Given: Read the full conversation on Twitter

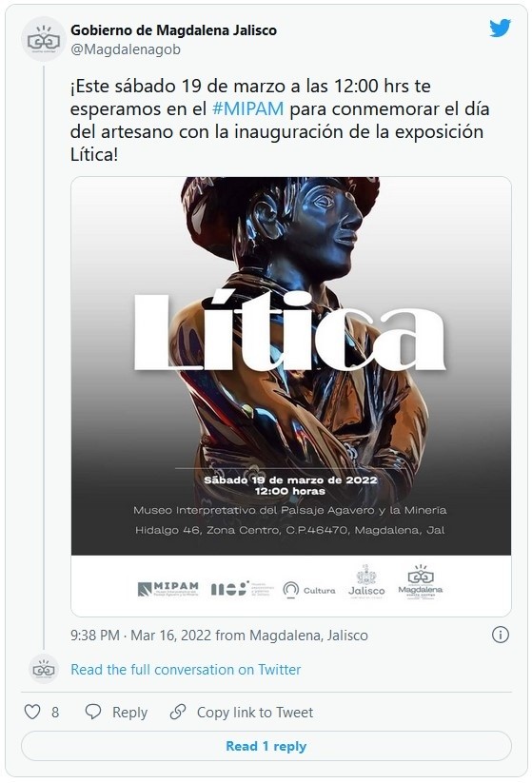Looking at the screenshot, I should tap(186, 669).
